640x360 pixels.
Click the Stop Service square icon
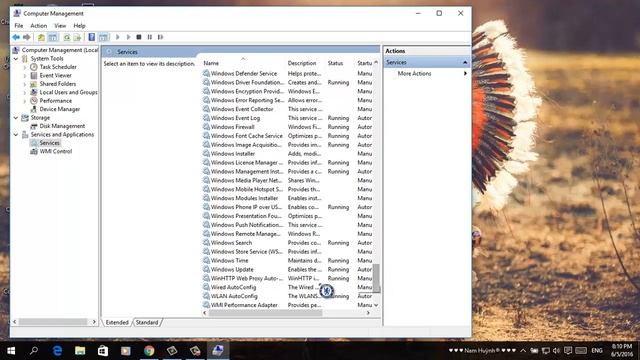tap(139, 37)
